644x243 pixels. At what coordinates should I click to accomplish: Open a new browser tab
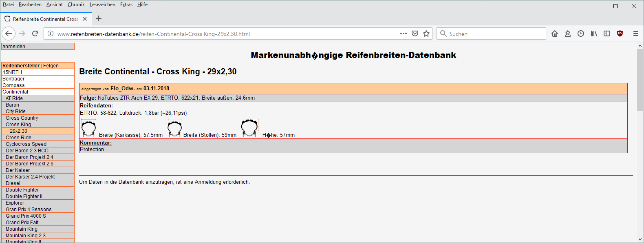[x=99, y=19]
